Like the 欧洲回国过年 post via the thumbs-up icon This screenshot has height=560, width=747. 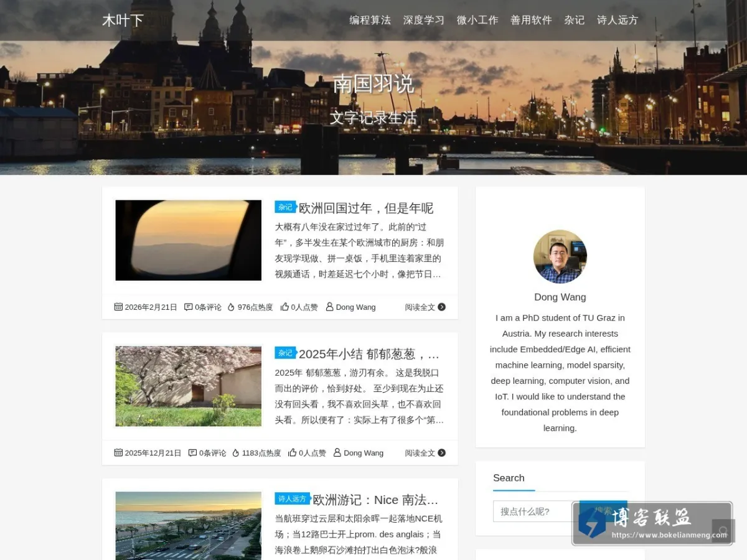click(x=284, y=307)
